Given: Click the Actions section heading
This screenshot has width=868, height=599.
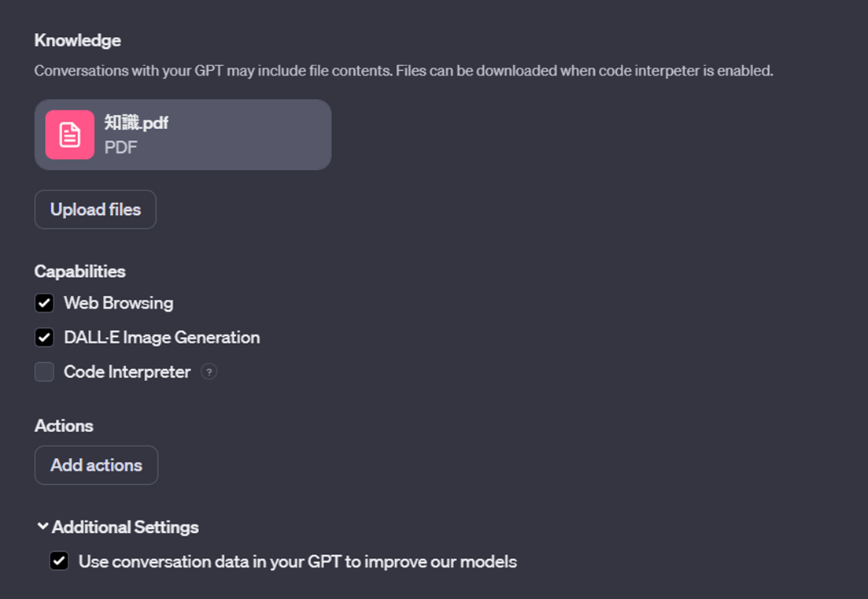Looking at the screenshot, I should (x=64, y=426).
